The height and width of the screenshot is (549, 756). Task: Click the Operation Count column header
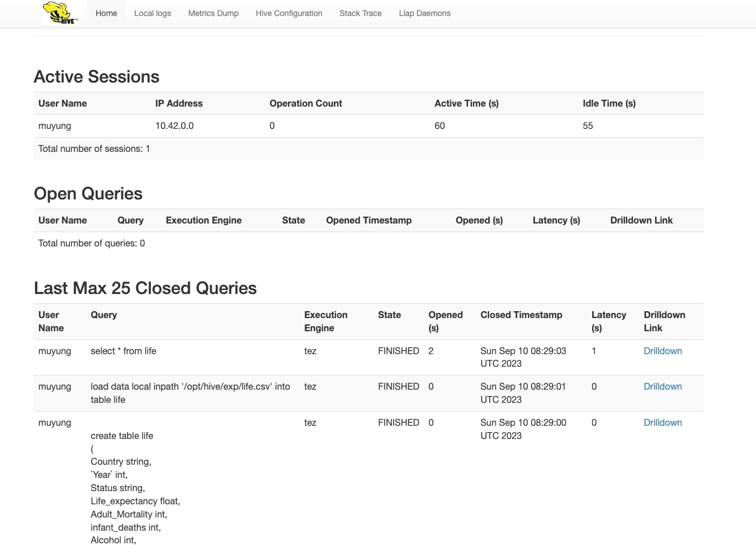click(x=305, y=103)
